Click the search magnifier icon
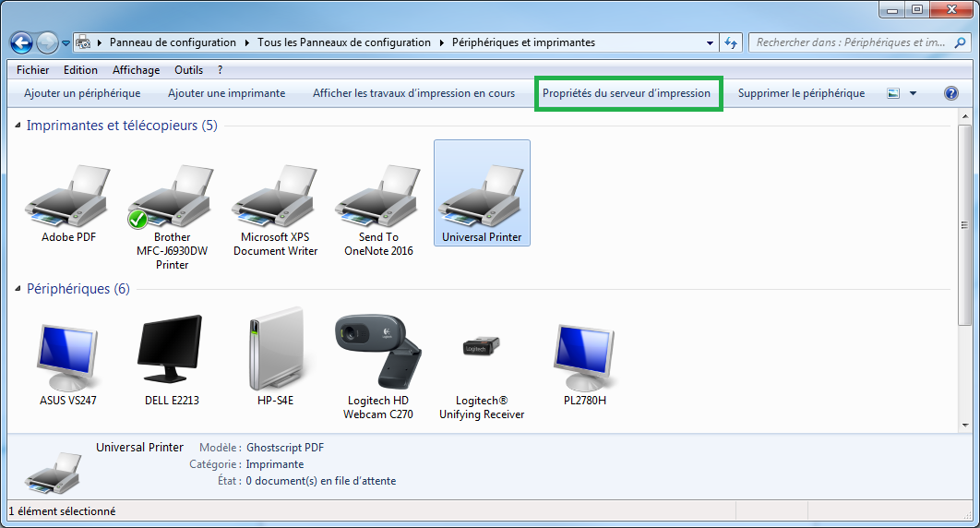Image resolution: width=980 pixels, height=528 pixels. tap(960, 42)
